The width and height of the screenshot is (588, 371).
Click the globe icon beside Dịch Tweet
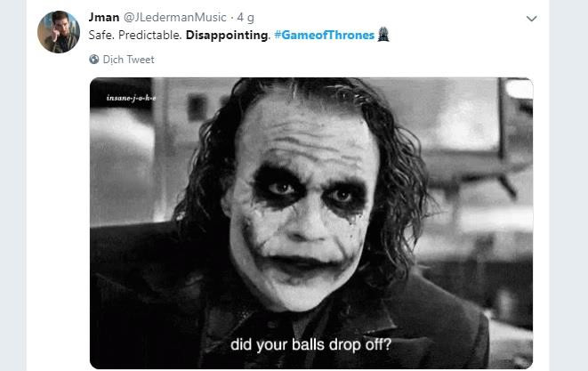tap(93, 60)
